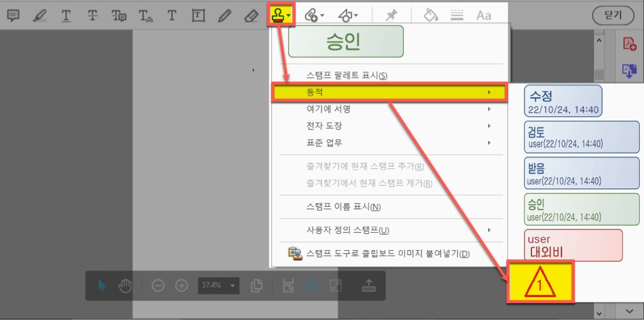Open the 사용자 정의 스탬프(U) submenu
Viewport: 644px width, 320px height.
(390, 230)
